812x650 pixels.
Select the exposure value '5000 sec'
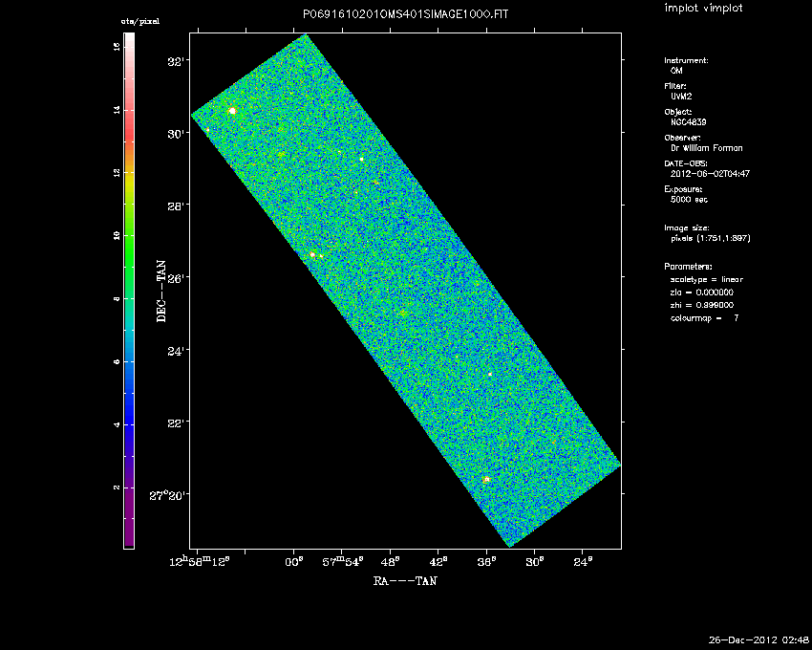[x=689, y=200]
